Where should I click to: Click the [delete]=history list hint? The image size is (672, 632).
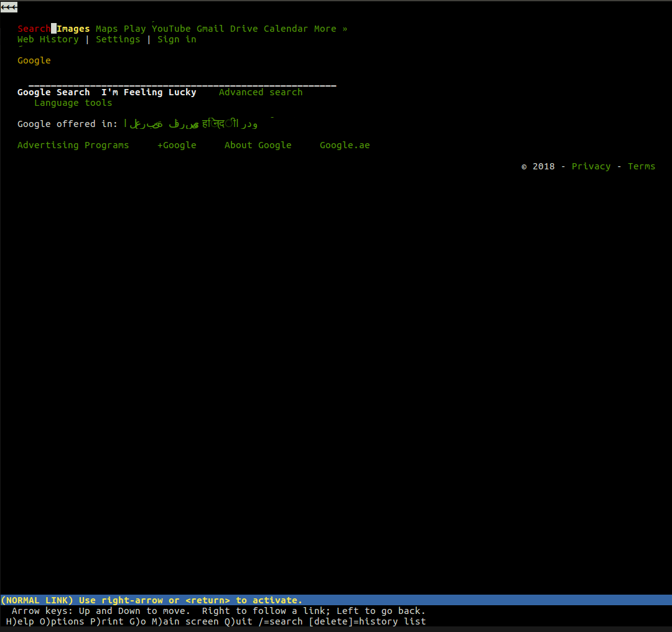point(367,621)
